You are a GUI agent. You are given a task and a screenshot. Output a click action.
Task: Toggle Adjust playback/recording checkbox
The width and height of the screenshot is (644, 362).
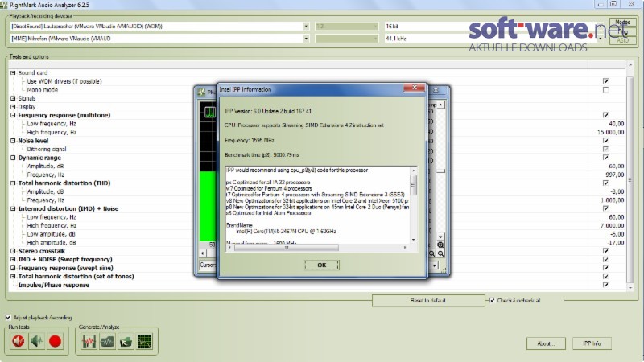tap(8, 317)
